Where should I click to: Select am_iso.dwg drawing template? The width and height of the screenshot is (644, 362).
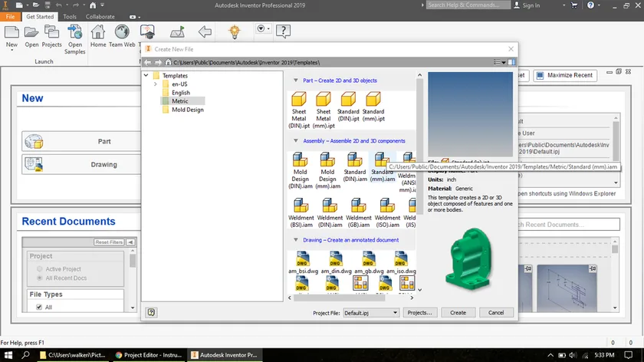click(x=401, y=262)
